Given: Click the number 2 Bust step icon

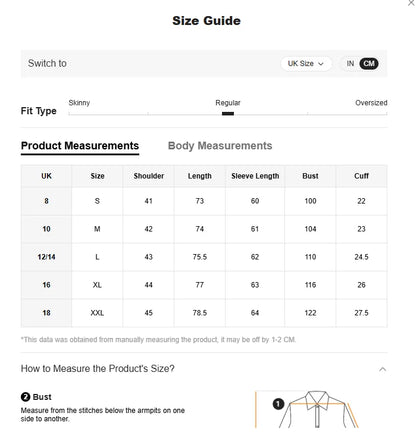Looking at the screenshot, I should 25,397.
